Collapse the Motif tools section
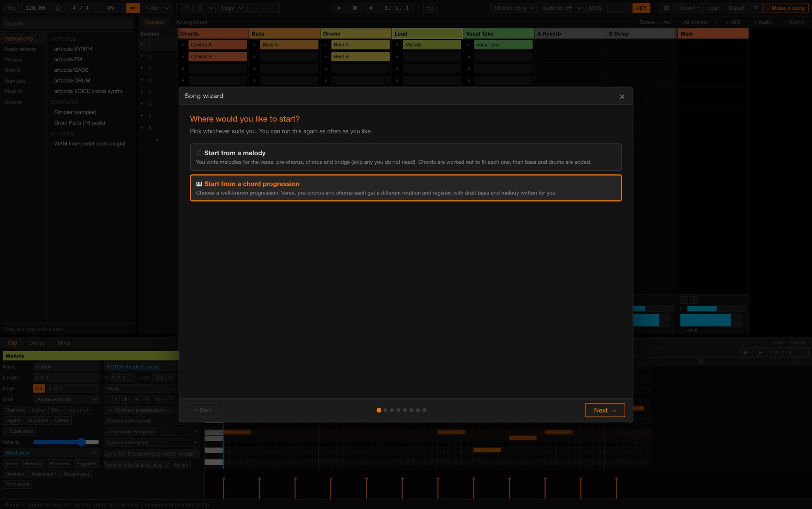The width and height of the screenshot is (812, 509). pyautogui.click(x=51, y=453)
